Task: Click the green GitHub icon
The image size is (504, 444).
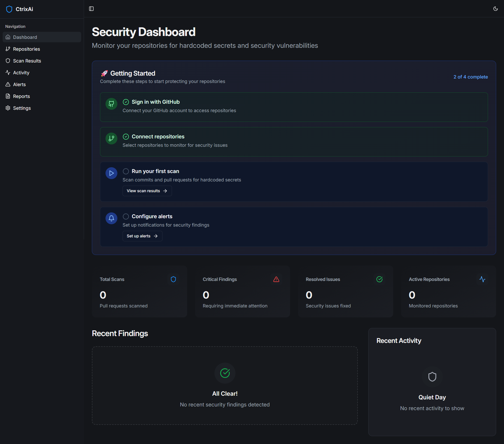Action: (111, 104)
